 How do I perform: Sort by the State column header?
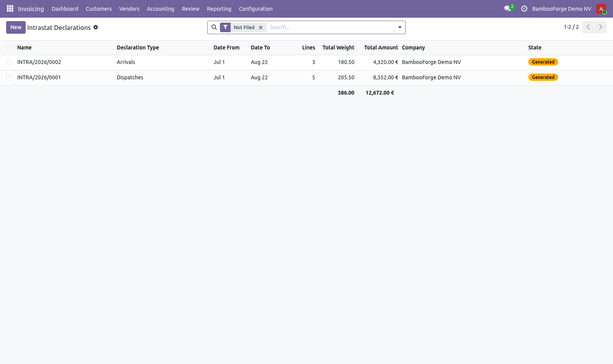[535, 48]
